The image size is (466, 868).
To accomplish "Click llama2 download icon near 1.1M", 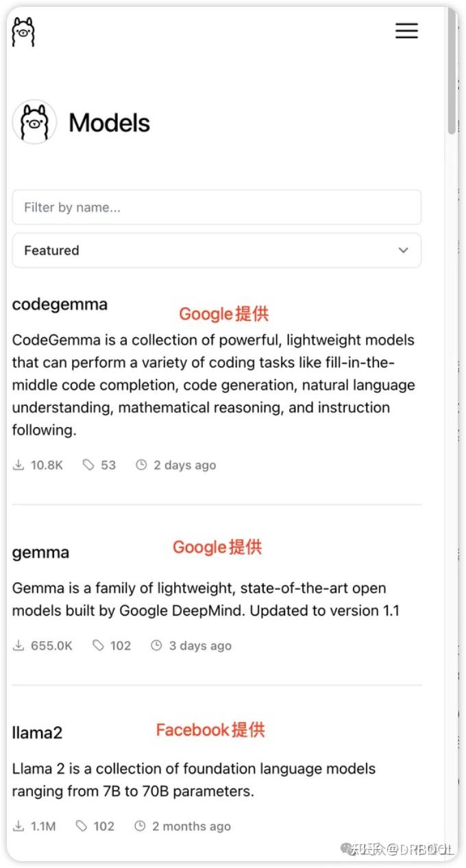I will pyautogui.click(x=19, y=826).
